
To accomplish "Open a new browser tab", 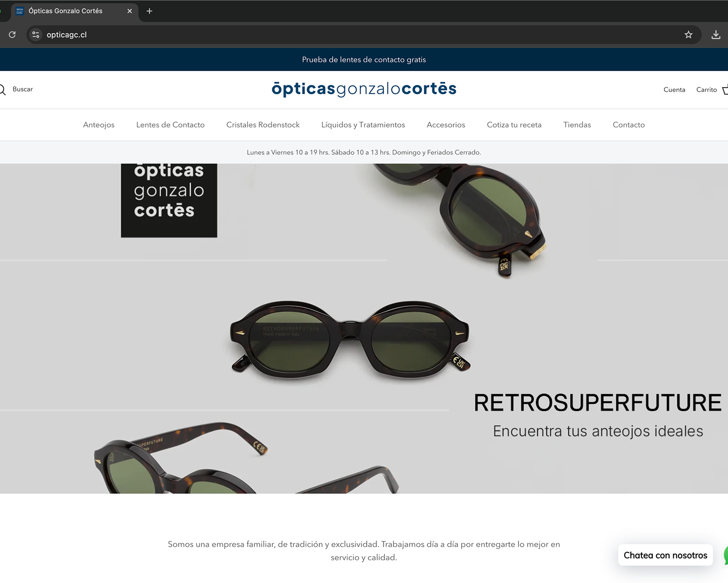I will [x=149, y=11].
